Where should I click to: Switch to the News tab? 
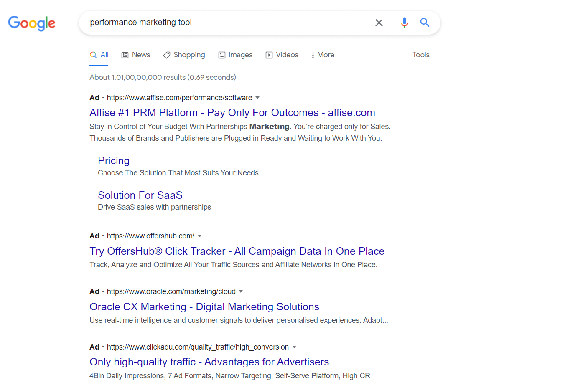(136, 55)
